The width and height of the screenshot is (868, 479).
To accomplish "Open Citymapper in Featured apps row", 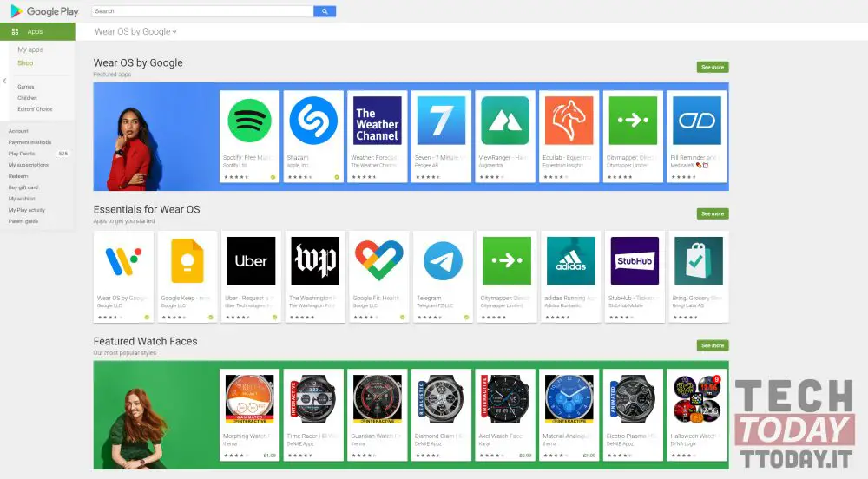I will pyautogui.click(x=634, y=121).
